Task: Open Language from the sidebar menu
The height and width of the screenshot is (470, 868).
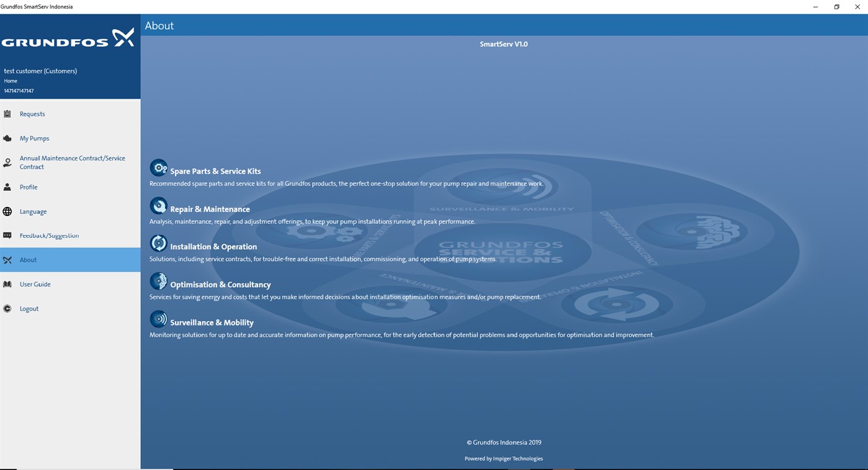Action: point(33,211)
